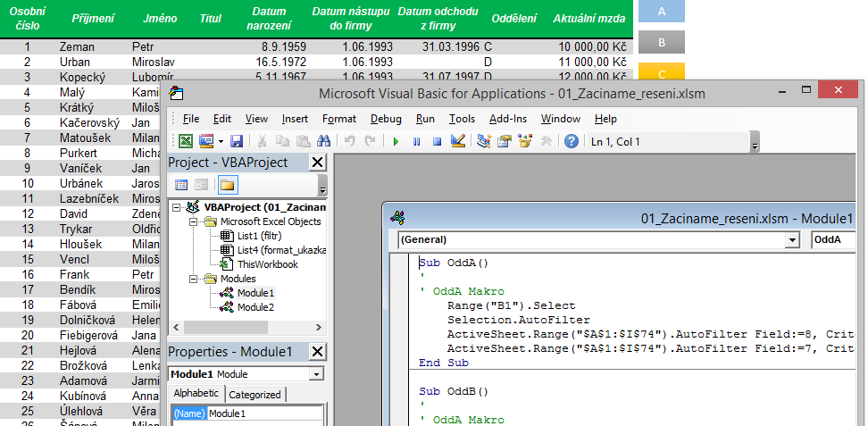Open standard toolbar options overflow arrow
Screen dimensions: 868x426
(x=755, y=142)
